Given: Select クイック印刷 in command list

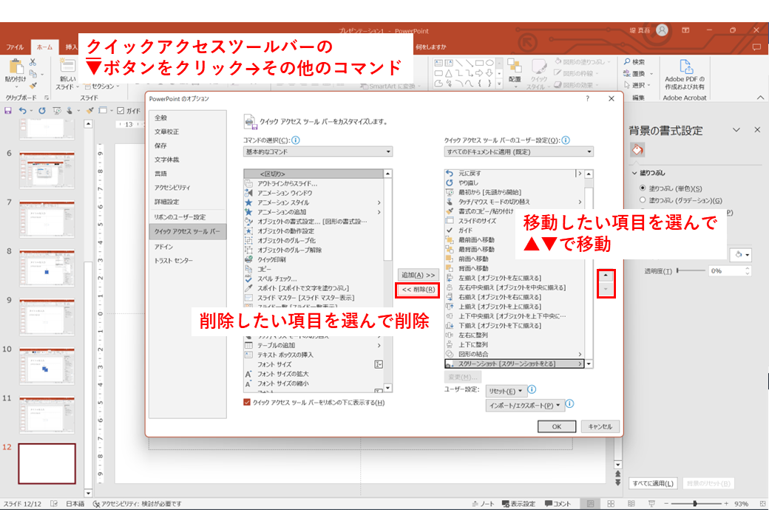Looking at the screenshot, I should pyautogui.click(x=314, y=259).
